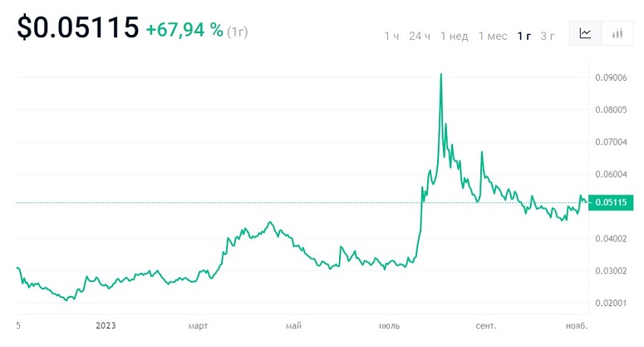Click the нояб. label on the time axis

click(x=575, y=325)
